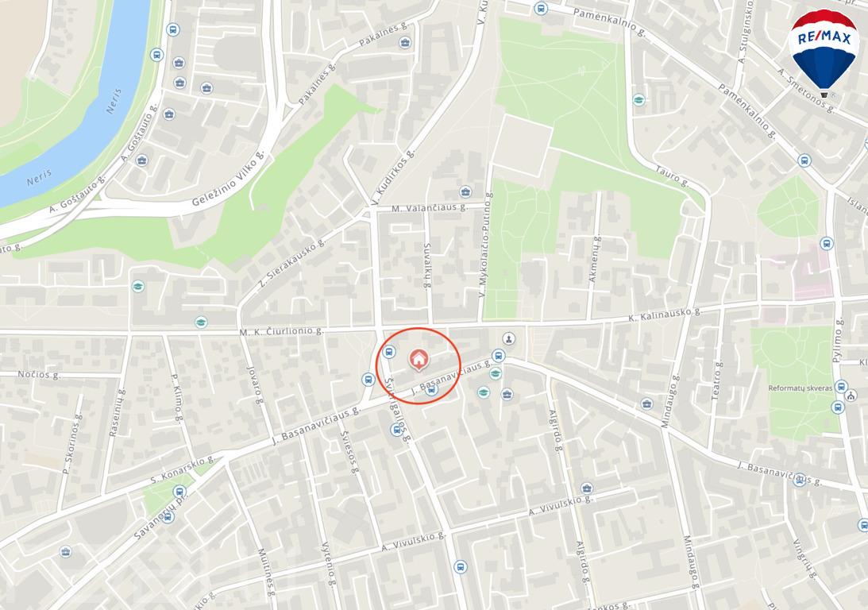Select the bus stop at bottom of Švitrigailos street
868x610 pixels.
pyautogui.click(x=460, y=567)
